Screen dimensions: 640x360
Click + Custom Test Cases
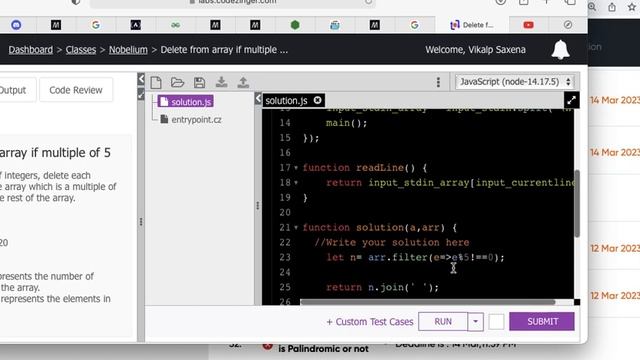(x=370, y=322)
